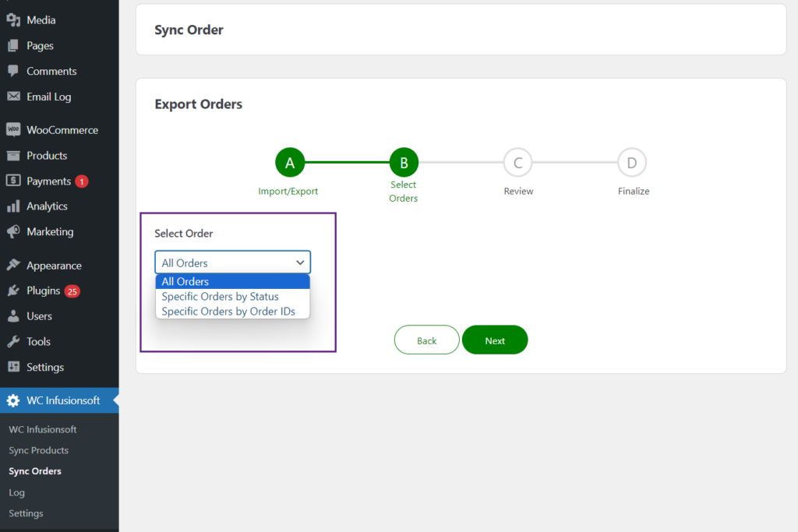Open Marketing menu label
Screen dimensions: 798x532
(x=50, y=231)
